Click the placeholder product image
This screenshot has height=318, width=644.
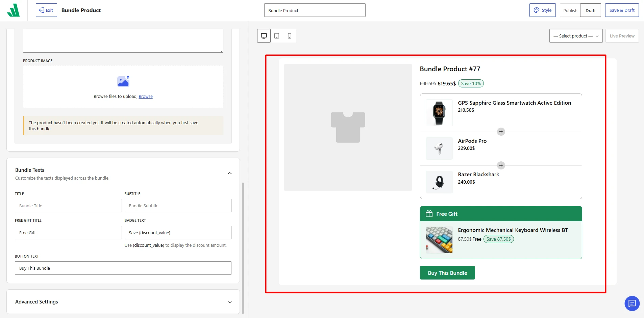[348, 127]
